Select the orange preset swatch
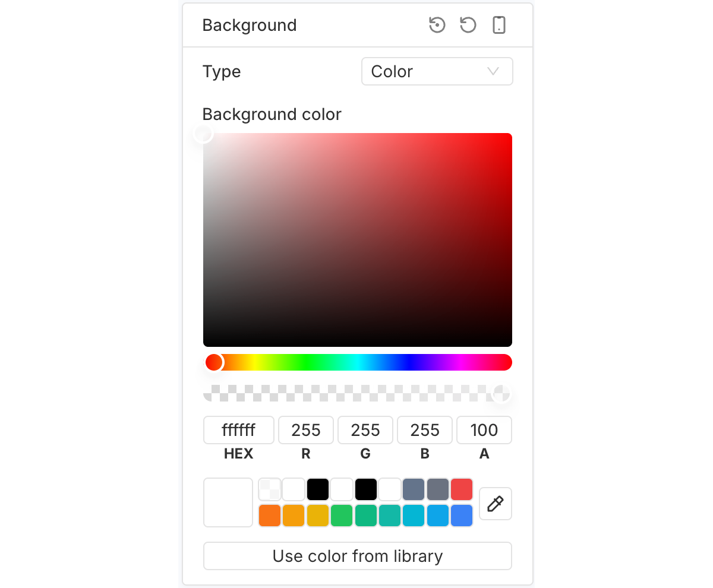The width and height of the screenshot is (713, 588). point(270,516)
